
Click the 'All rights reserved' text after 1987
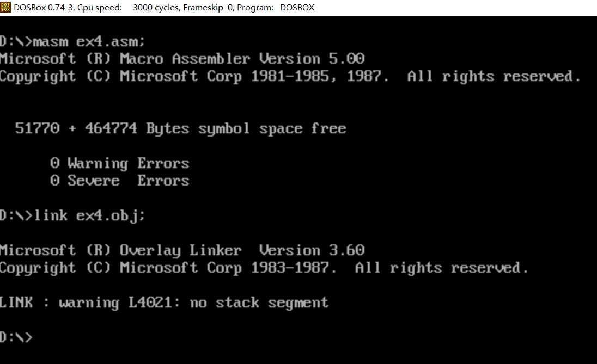click(494, 76)
